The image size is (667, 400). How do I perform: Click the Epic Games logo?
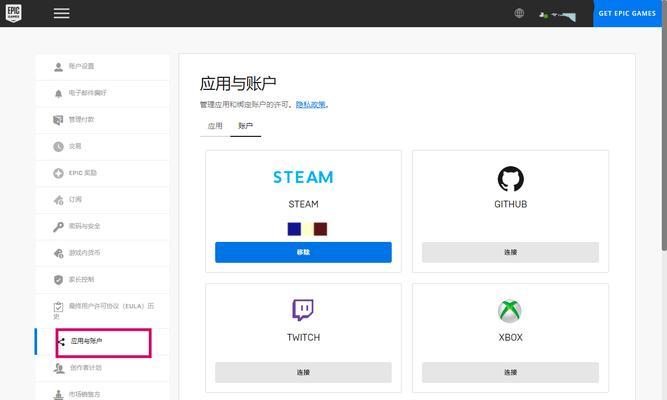(14, 13)
